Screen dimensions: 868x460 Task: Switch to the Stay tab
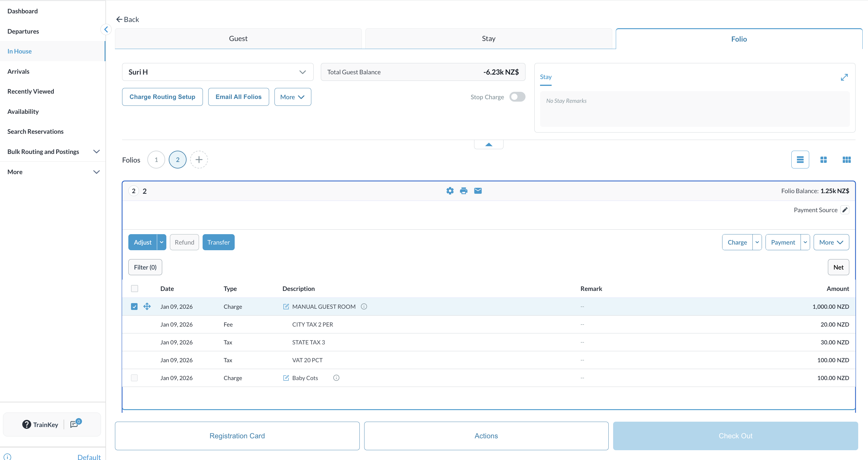488,38
